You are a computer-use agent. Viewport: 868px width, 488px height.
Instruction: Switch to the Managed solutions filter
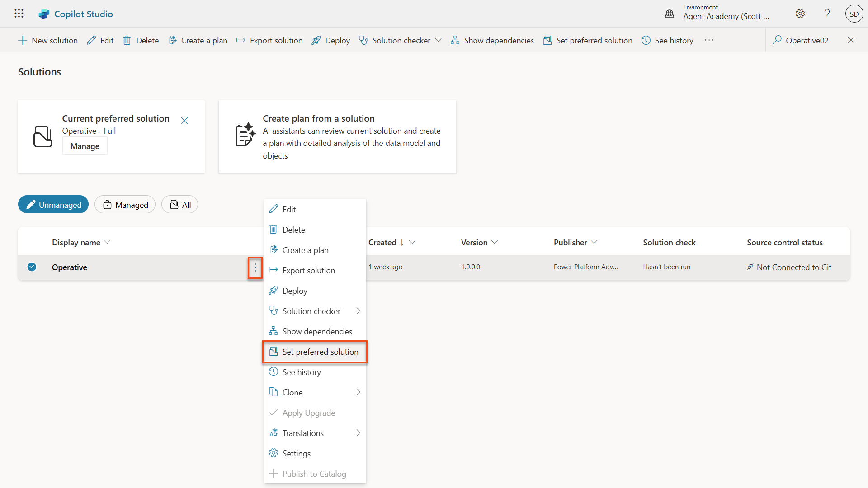coord(125,205)
